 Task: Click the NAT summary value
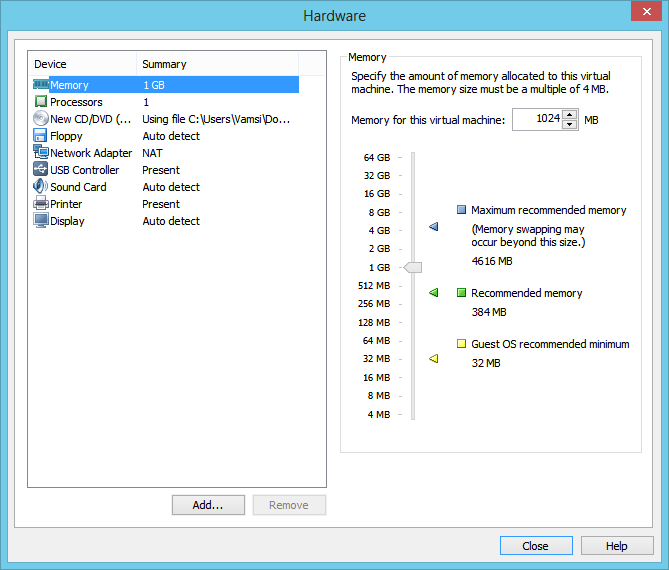coord(152,153)
